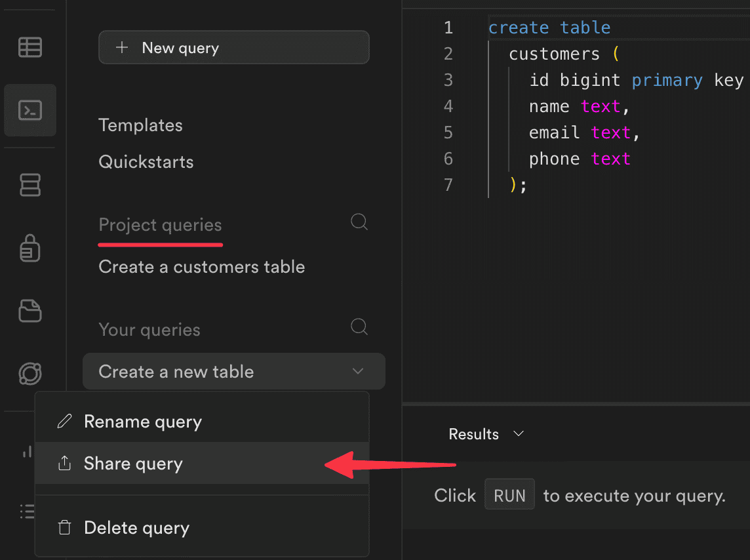750x560 pixels.
Task: Open the Create a customers table query
Action: [x=201, y=267]
